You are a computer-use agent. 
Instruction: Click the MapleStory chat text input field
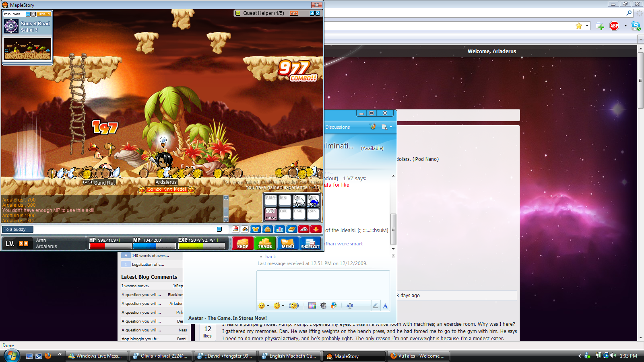[125, 229]
